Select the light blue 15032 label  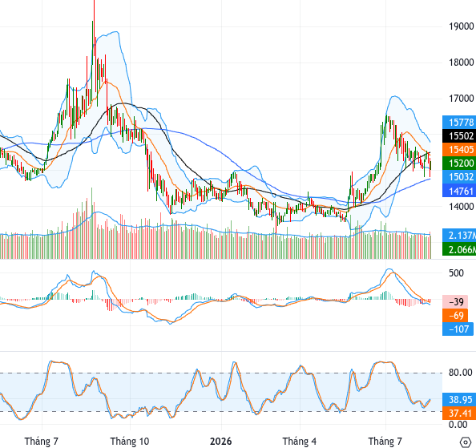pyautogui.click(x=459, y=177)
